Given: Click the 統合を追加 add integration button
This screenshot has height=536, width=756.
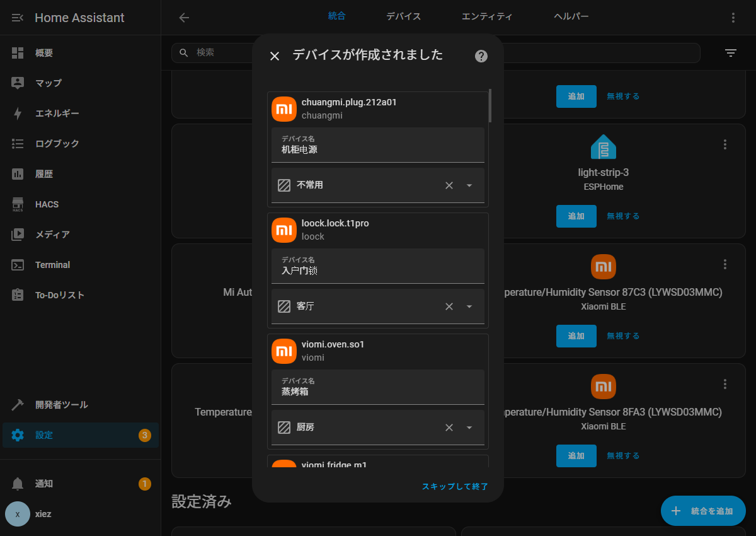Looking at the screenshot, I should click(x=703, y=511).
